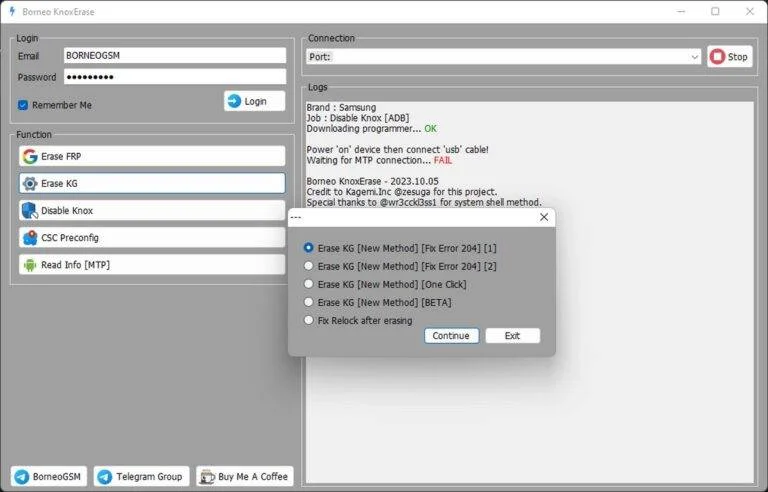768x492 pixels.
Task: Click the red FAIL text in logs
Action: coord(443,160)
